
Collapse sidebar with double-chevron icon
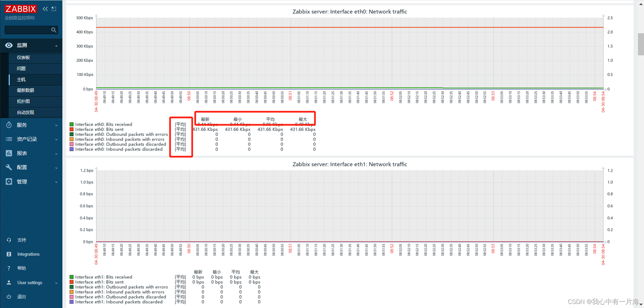pos(45,9)
